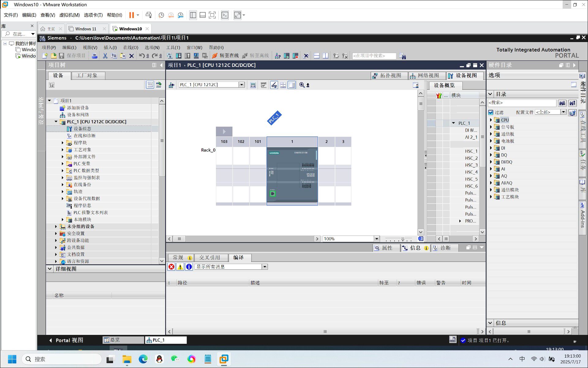Toggle the 过滤 filter checkbox

[x=491, y=112]
